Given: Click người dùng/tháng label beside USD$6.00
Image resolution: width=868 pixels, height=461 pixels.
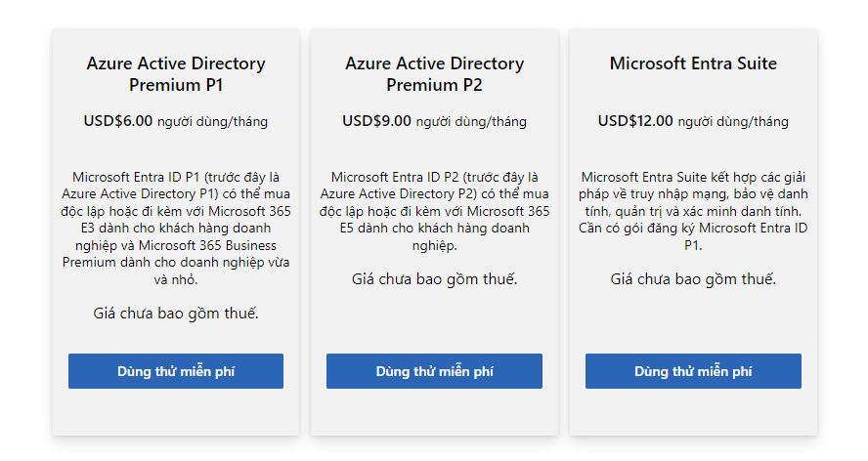Looking at the screenshot, I should (x=212, y=122).
